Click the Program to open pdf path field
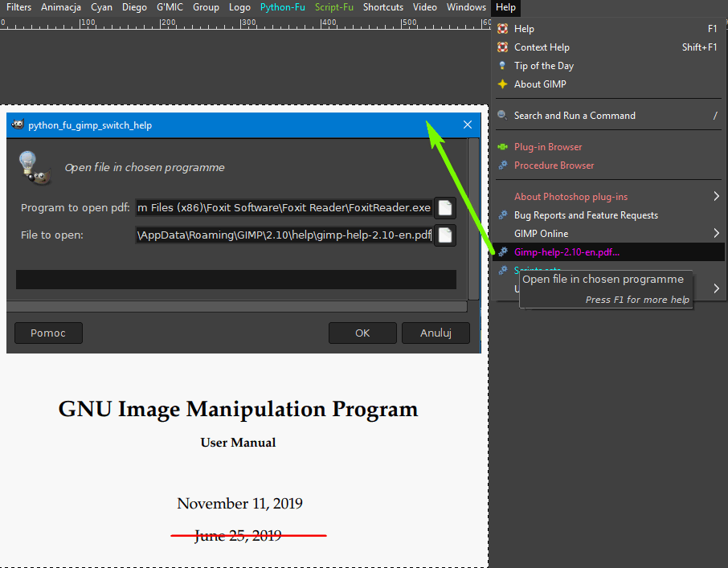This screenshot has height=568, width=728. (x=284, y=208)
